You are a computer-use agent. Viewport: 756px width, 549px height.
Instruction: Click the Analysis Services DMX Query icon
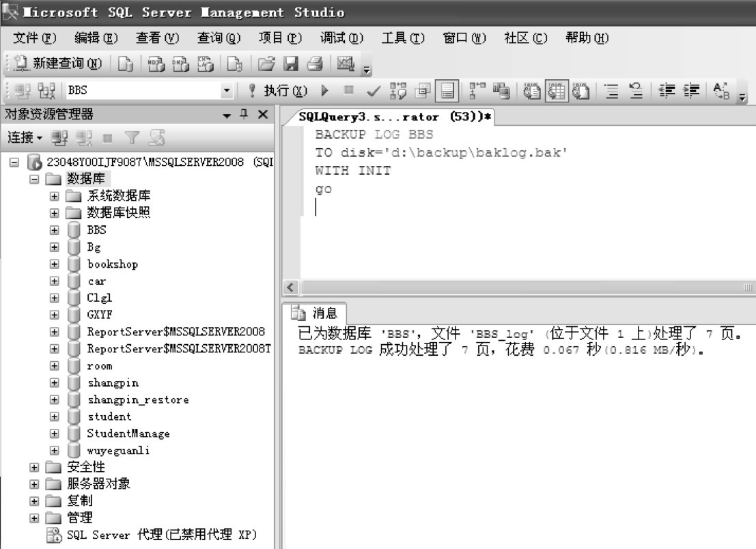[x=181, y=64]
